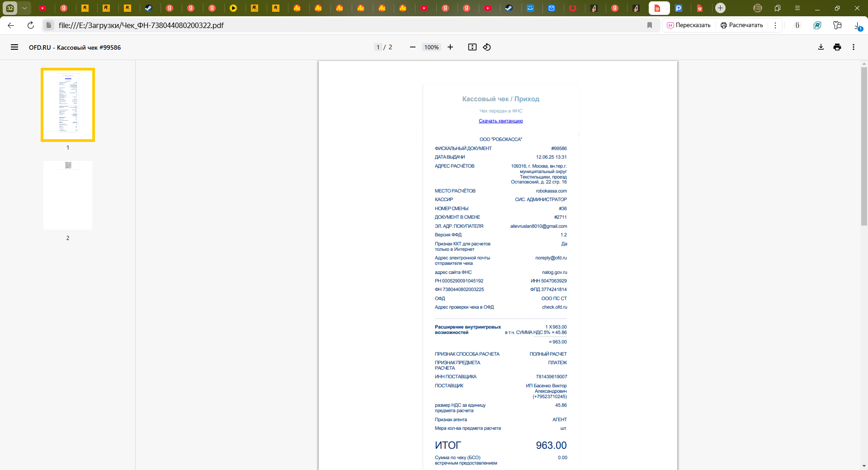Click the ПОЛНЫЙ РАСЧЕТ value

(x=548, y=354)
